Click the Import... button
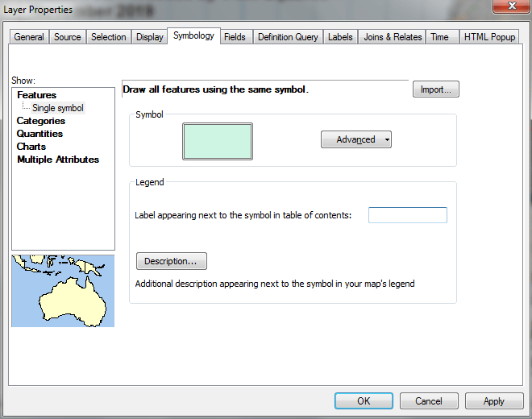Screen dimensions: 532x419 pyautogui.click(x=436, y=89)
